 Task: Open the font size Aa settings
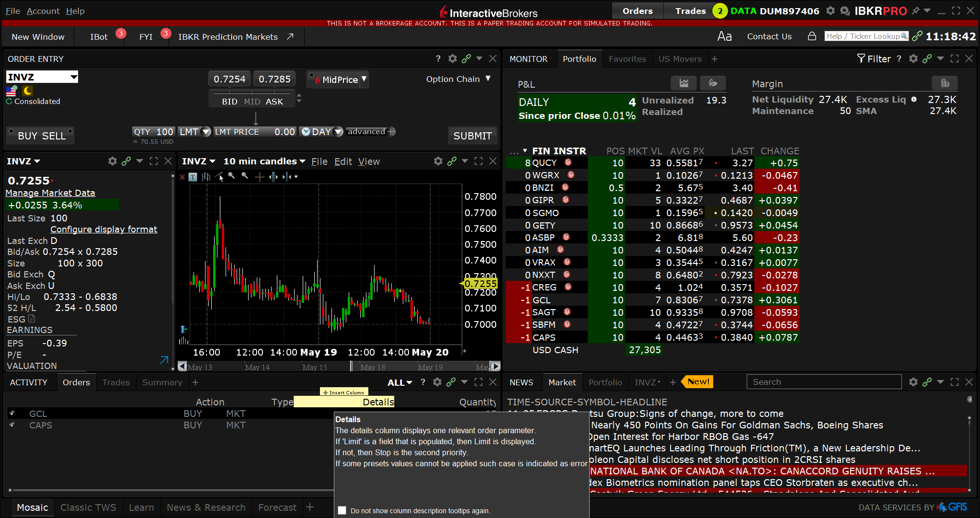724,36
